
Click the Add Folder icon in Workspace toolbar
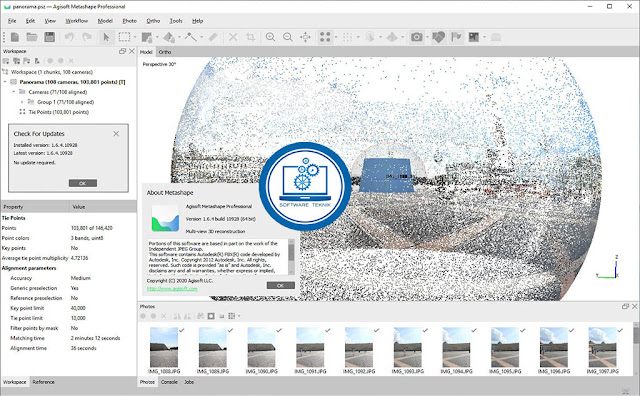(x=27, y=61)
